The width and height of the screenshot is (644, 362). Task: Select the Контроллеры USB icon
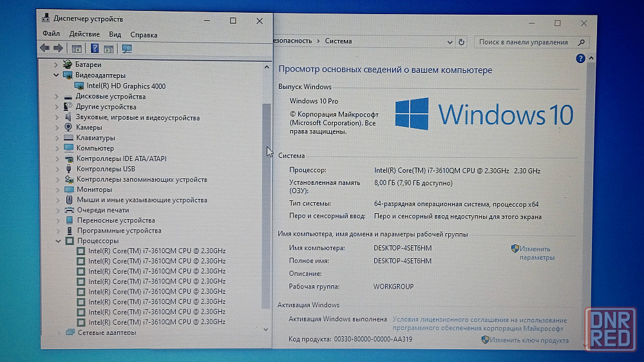[x=69, y=169]
